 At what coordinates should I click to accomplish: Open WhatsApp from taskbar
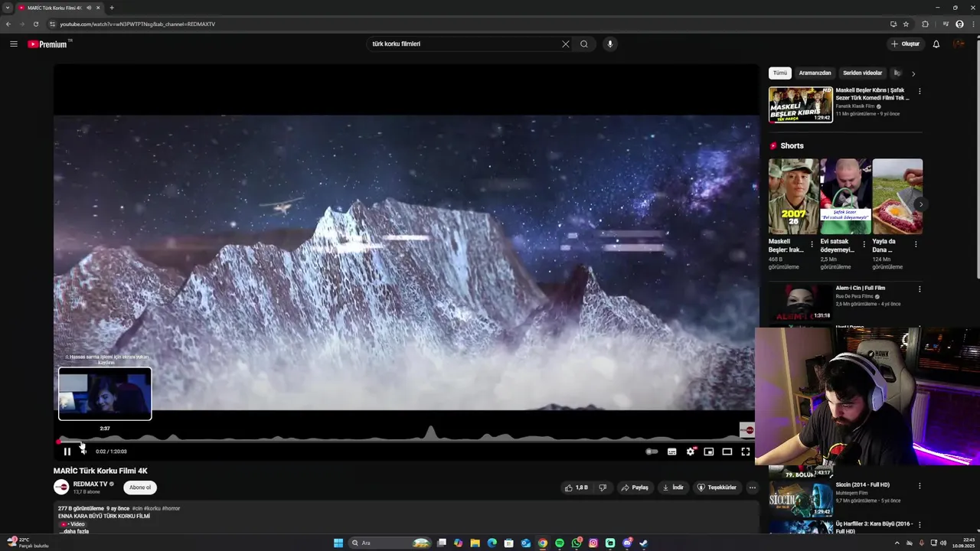[x=577, y=543]
